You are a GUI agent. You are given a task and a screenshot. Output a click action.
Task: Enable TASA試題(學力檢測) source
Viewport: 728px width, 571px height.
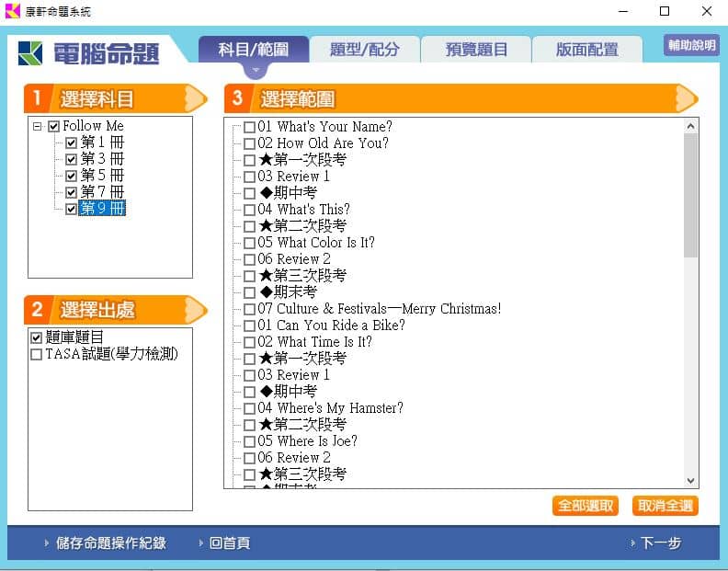pyautogui.click(x=36, y=355)
